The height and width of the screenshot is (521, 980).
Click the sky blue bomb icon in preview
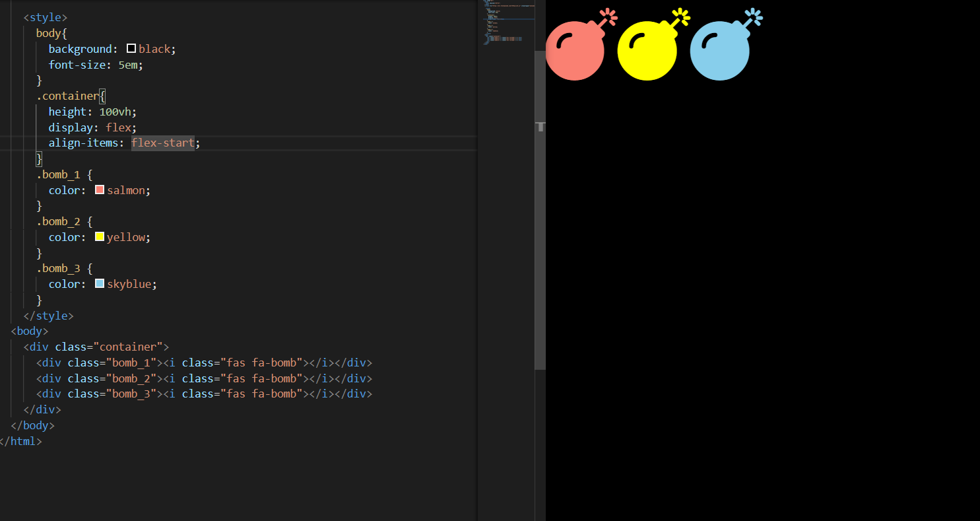pos(726,44)
